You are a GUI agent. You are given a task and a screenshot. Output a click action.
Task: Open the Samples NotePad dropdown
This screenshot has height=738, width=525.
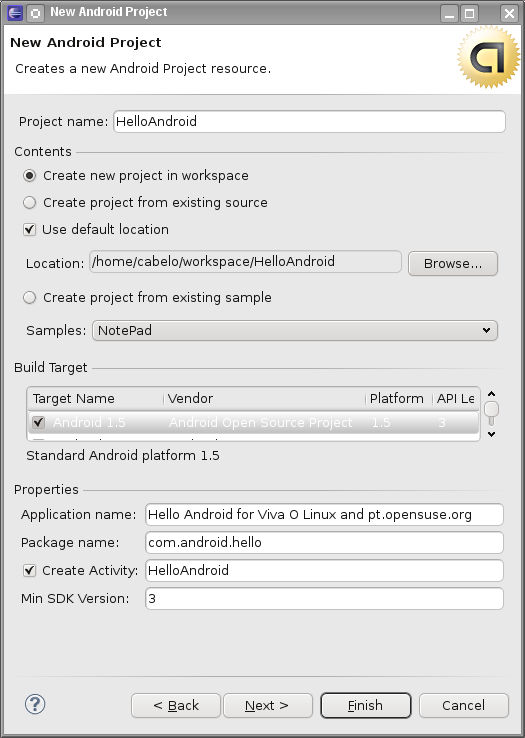(295, 330)
